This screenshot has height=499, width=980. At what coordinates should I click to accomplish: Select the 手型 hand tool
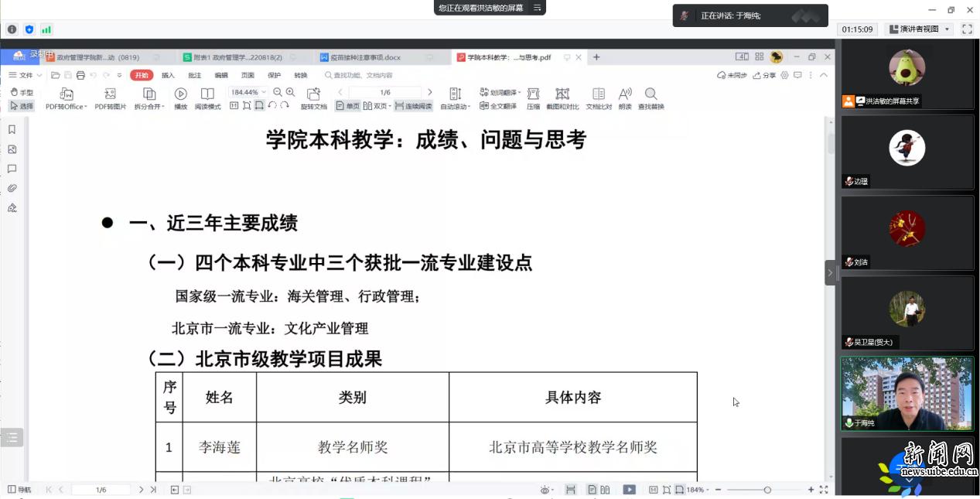coord(21,92)
